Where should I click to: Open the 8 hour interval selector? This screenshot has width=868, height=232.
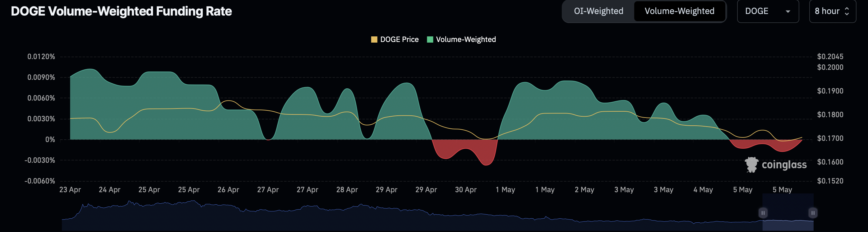click(x=832, y=11)
